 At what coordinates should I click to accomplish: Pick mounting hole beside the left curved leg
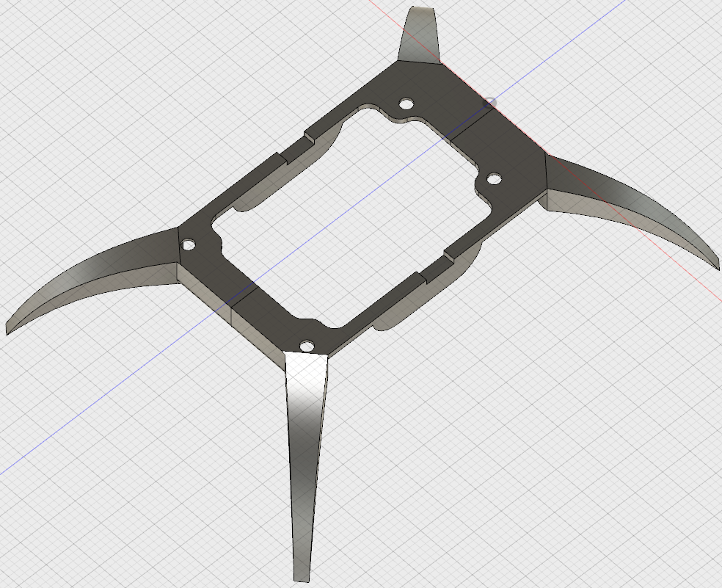tap(189, 244)
